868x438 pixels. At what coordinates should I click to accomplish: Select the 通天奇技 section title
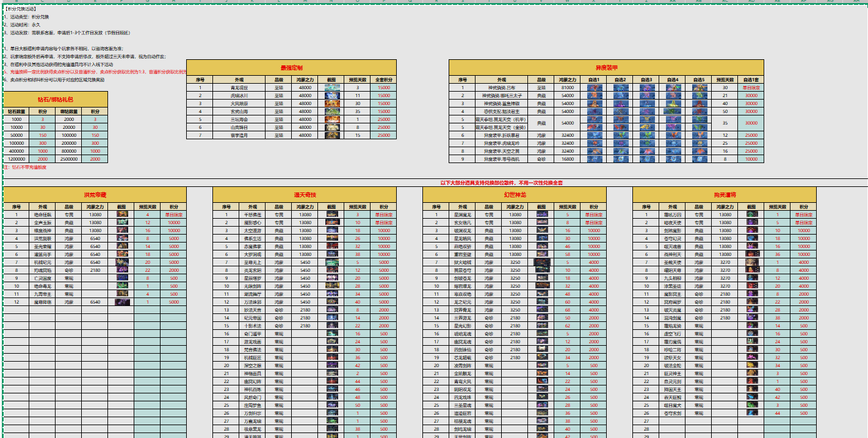pyautogui.click(x=305, y=195)
